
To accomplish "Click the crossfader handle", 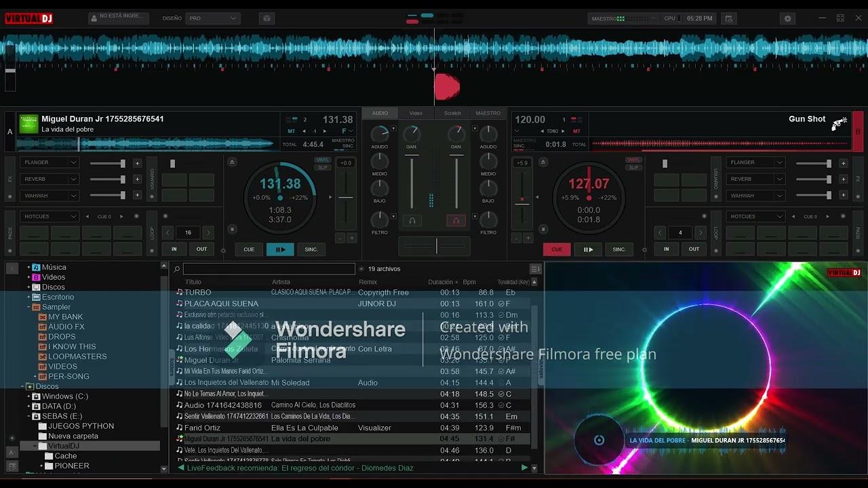I will tap(437, 245).
